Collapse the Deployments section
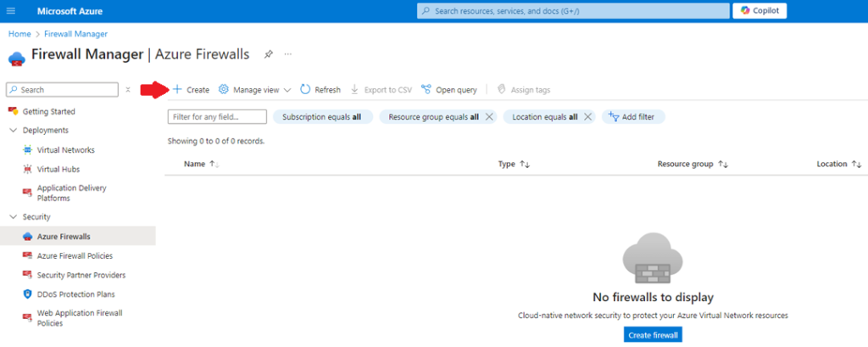This screenshot has width=868, height=347. point(14,131)
